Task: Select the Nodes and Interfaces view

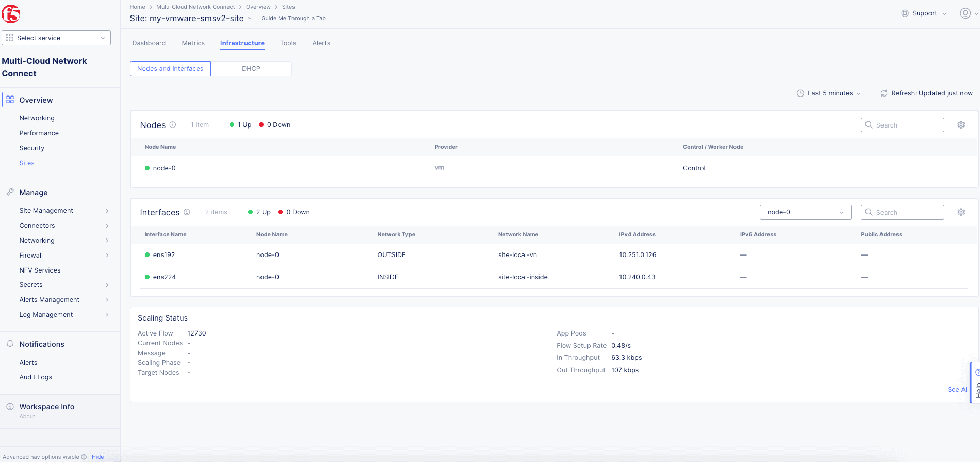Action: point(170,69)
